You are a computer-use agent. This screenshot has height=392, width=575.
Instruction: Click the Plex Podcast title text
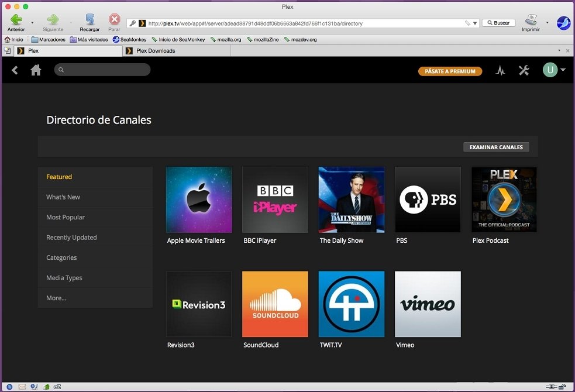click(490, 240)
